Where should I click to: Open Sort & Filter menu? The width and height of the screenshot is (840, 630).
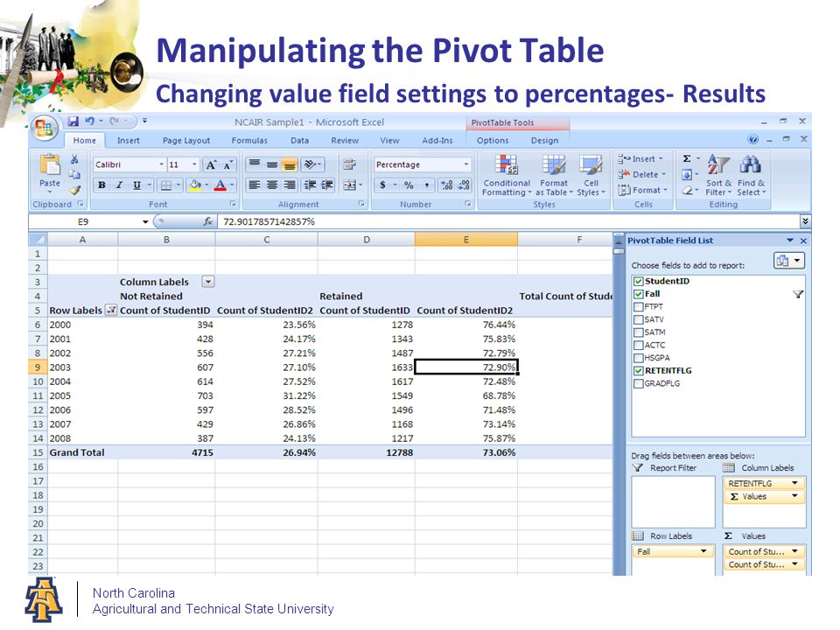[x=718, y=176]
